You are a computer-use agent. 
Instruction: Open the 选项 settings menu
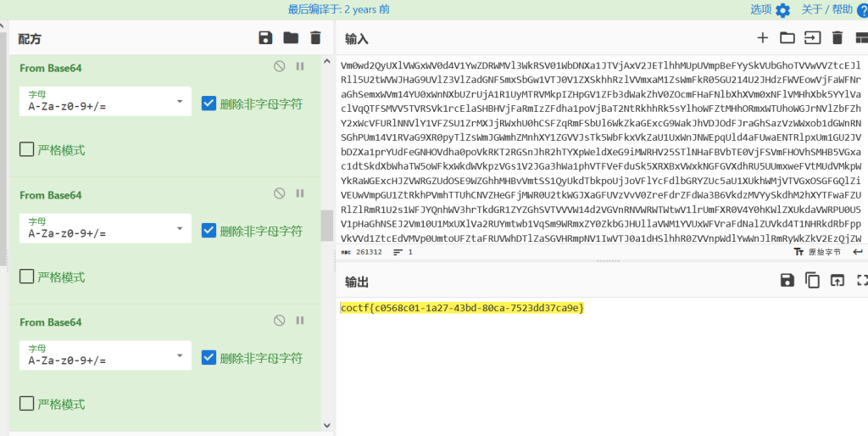click(x=770, y=9)
